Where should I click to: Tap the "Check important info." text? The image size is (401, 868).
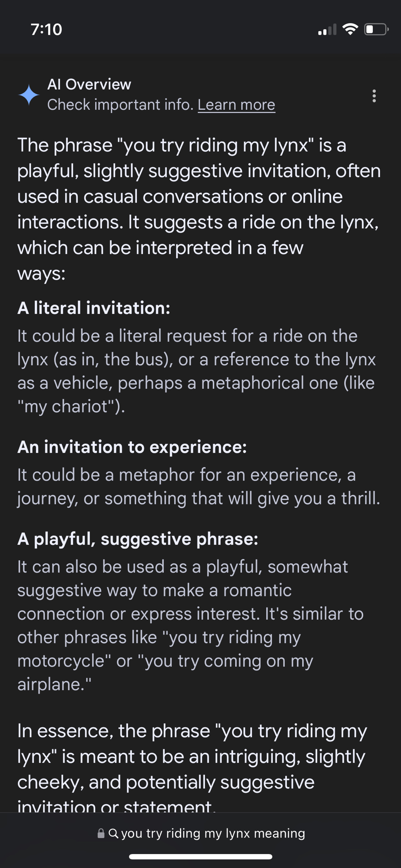coord(120,105)
